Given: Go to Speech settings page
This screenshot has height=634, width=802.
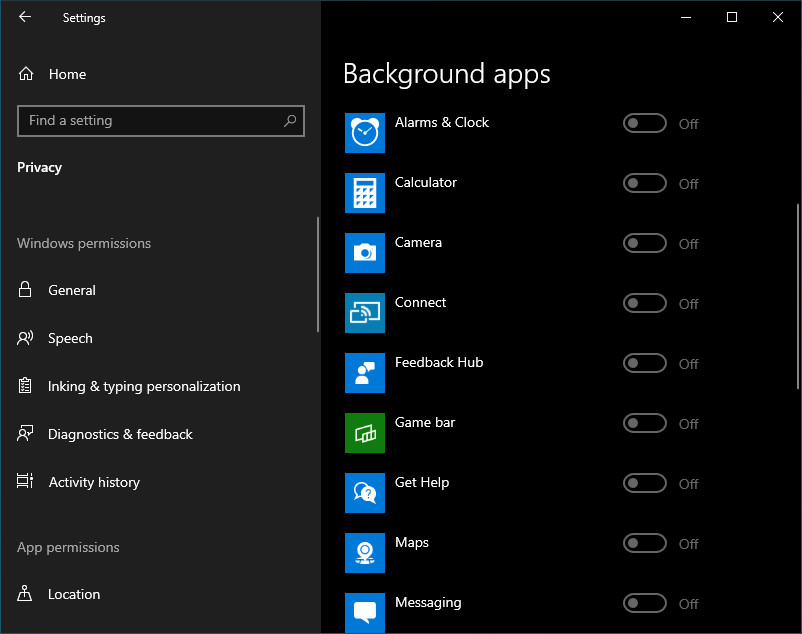Looking at the screenshot, I should click(70, 338).
